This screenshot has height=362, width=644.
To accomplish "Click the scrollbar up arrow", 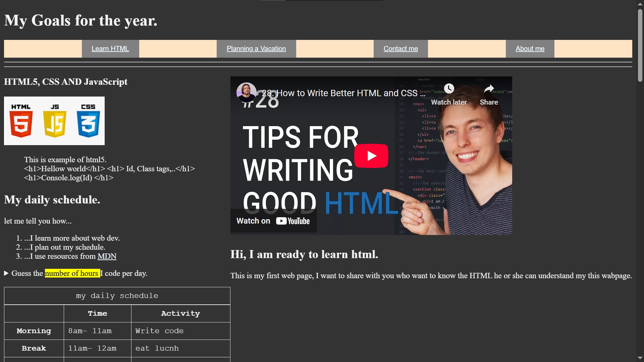I will click(640, 4).
